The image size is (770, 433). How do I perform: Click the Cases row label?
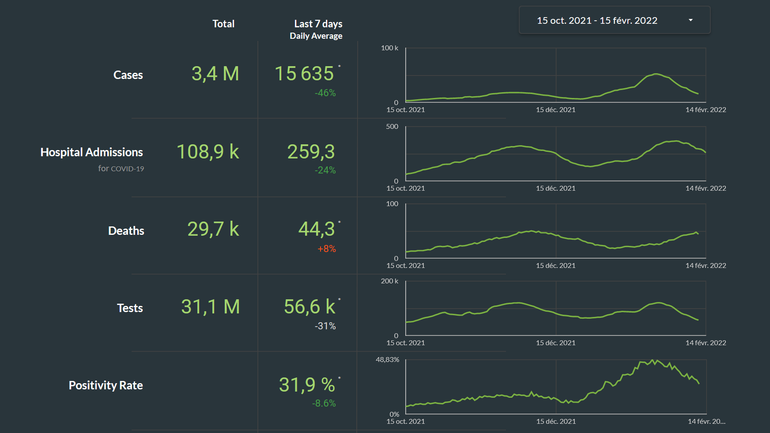click(x=128, y=74)
